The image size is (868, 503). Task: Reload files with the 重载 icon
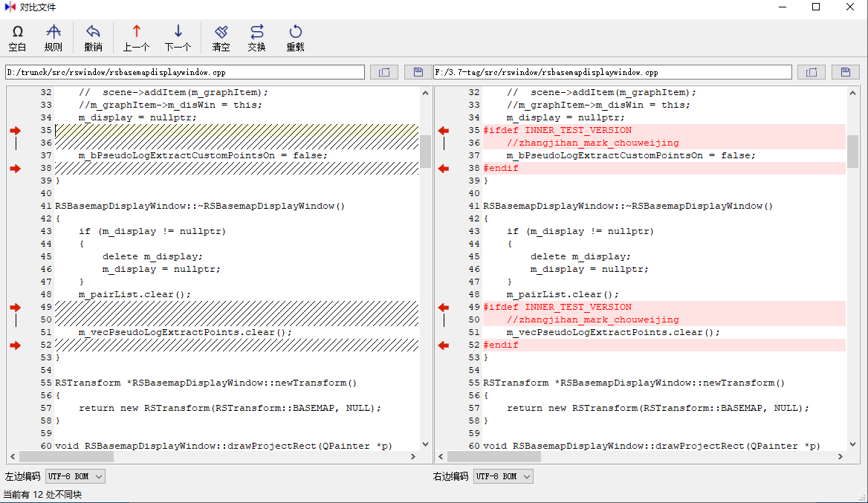295,38
